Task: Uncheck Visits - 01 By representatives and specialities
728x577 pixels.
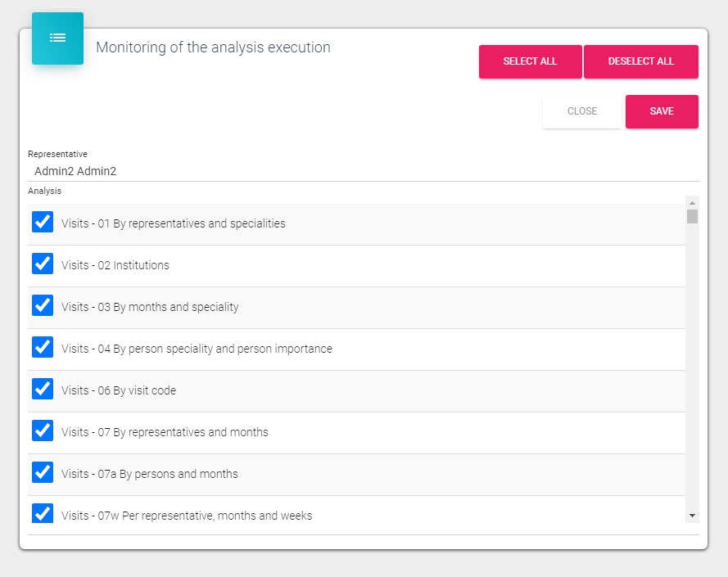Action: 43,223
